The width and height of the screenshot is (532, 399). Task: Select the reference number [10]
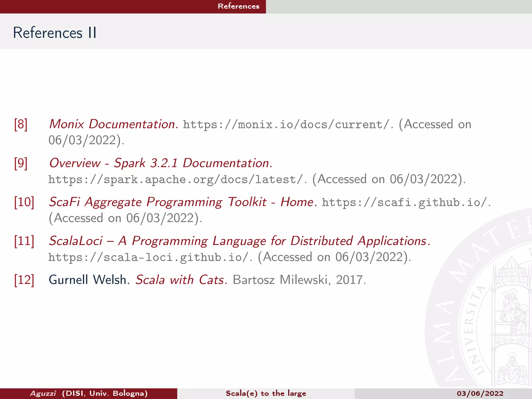(24, 202)
